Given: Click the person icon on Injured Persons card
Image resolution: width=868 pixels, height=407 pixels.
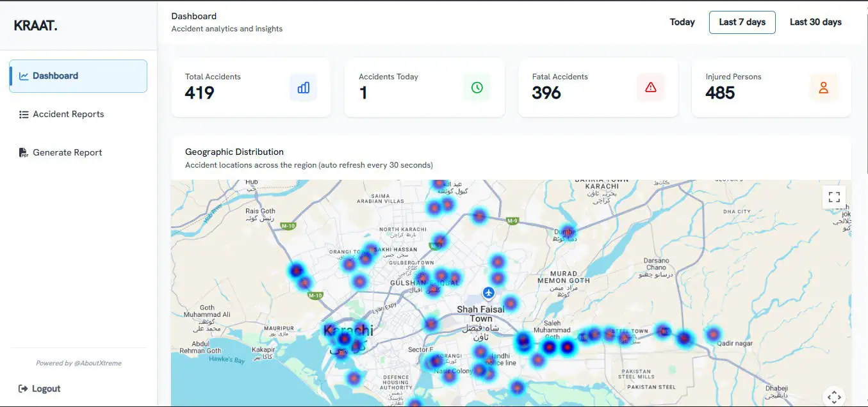Looking at the screenshot, I should (x=824, y=88).
